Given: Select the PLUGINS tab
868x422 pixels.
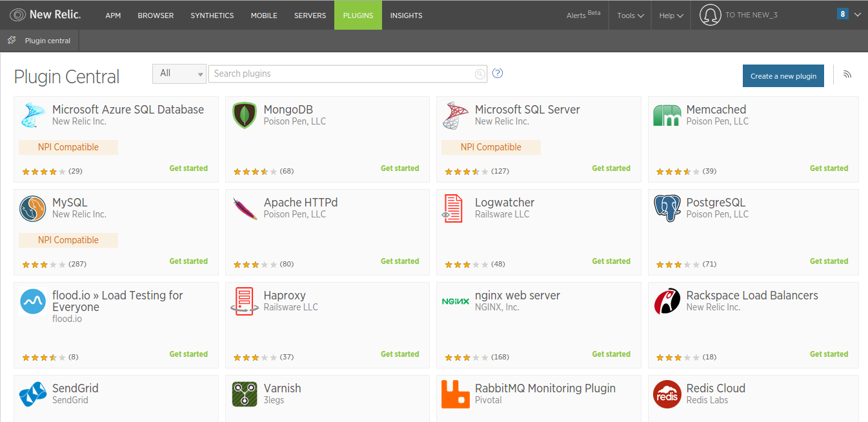Looking at the screenshot, I should [x=358, y=15].
